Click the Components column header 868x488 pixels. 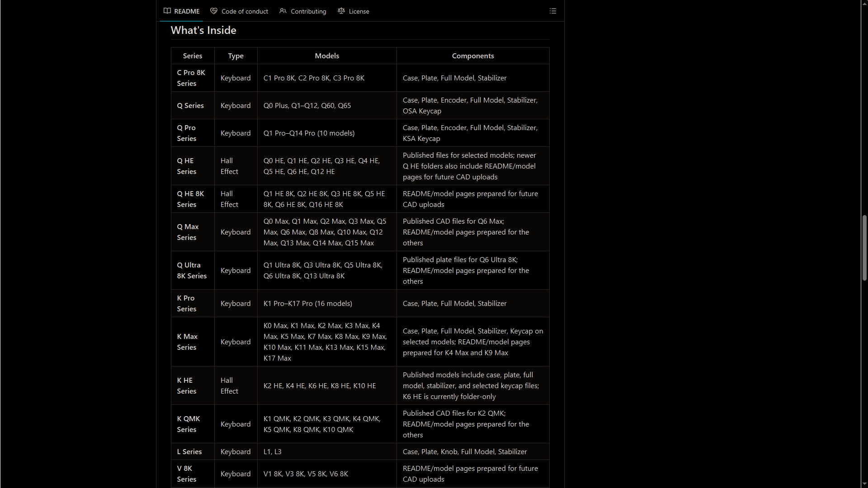473,56
